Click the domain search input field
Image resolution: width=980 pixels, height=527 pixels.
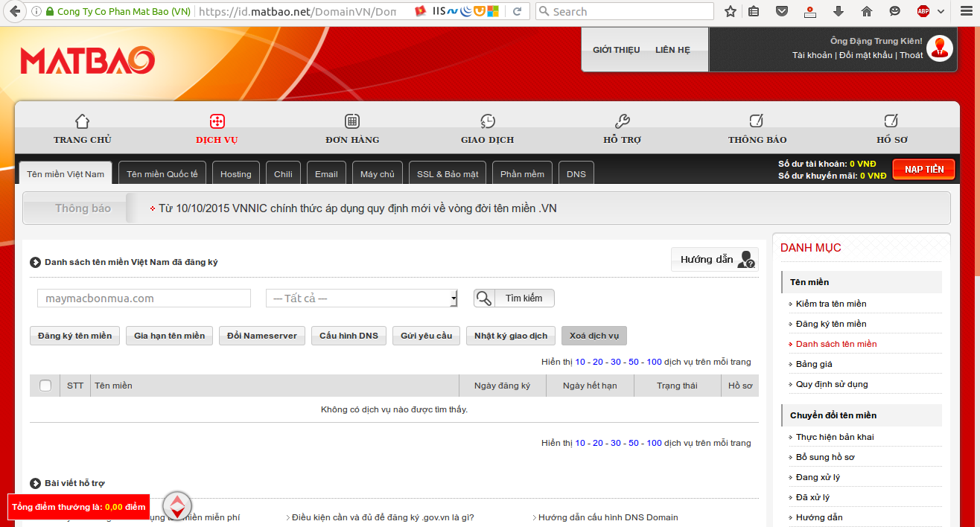[x=144, y=298]
